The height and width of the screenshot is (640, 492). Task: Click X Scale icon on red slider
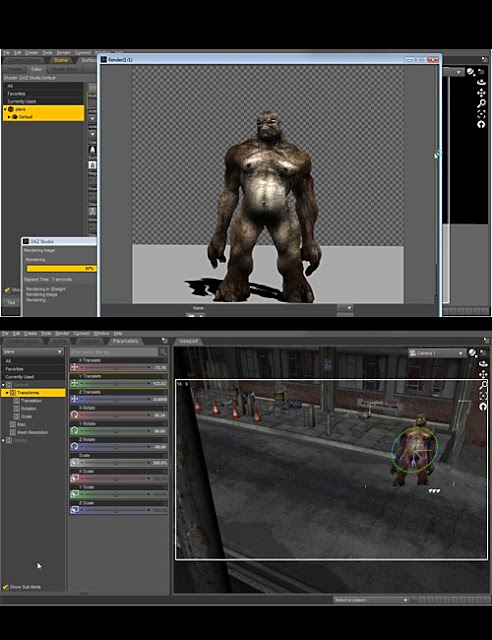point(74,478)
